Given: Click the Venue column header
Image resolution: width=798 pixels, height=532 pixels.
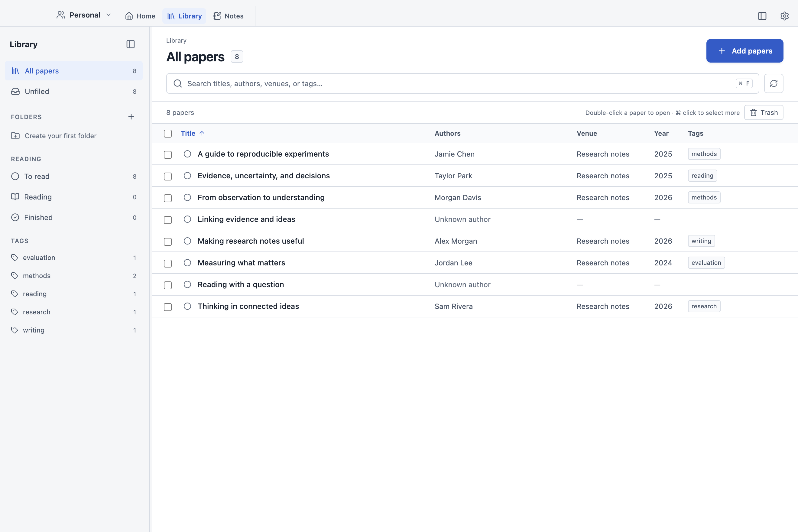Looking at the screenshot, I should (587, 133).
